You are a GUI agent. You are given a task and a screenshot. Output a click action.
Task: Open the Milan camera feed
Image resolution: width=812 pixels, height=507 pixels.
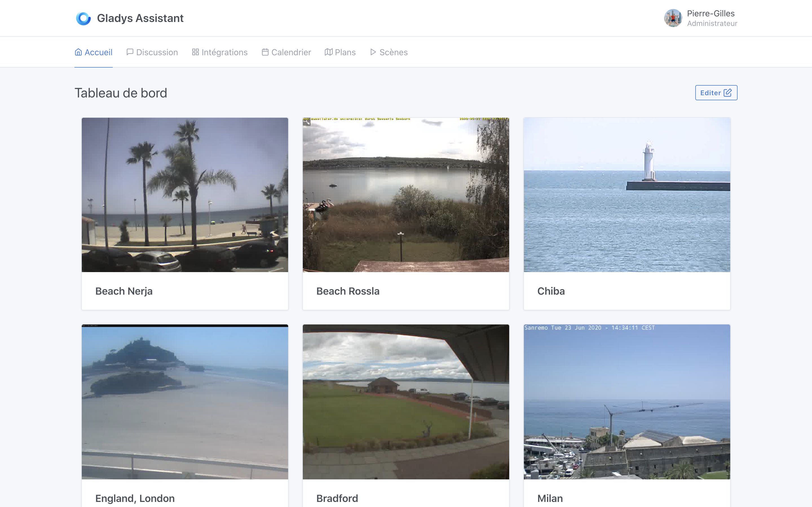[626, 401]
